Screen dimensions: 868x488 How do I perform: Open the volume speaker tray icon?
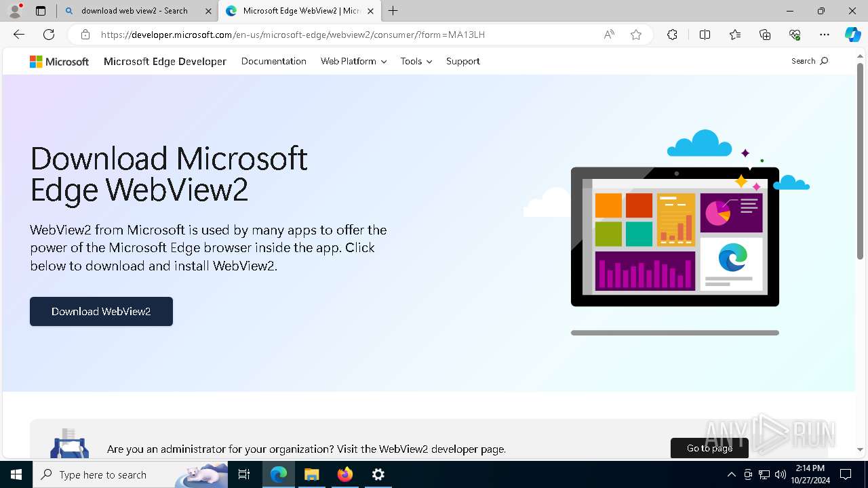781,474
